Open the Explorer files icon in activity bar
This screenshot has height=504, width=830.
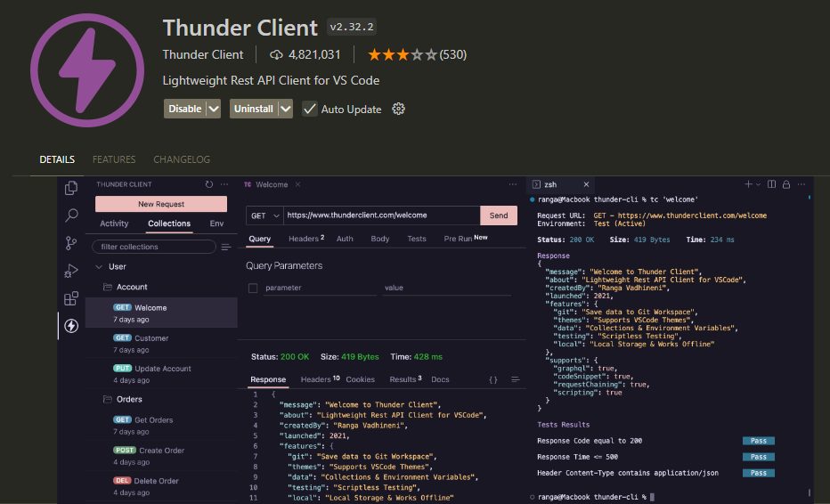71,188
